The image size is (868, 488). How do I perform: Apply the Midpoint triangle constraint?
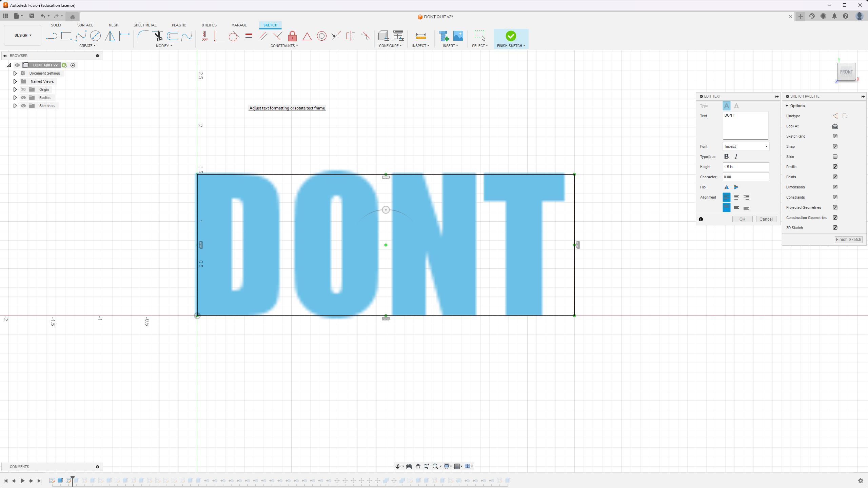pyautogui.click(x=307, y=36)
